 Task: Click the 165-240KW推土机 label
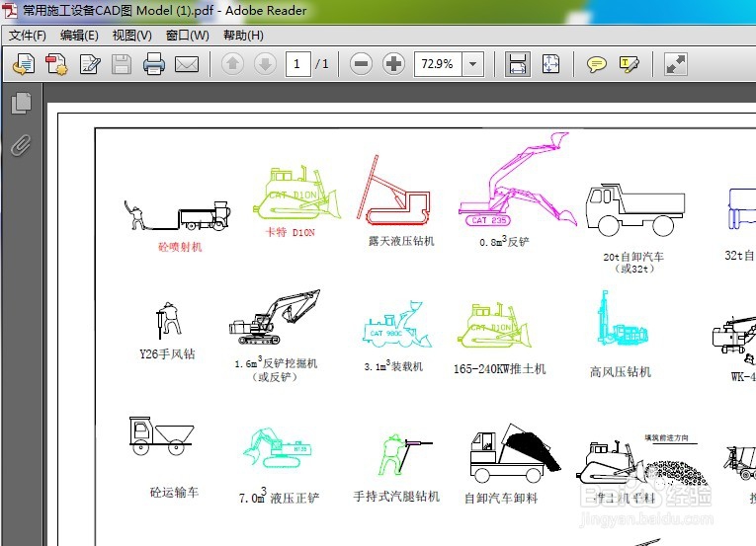pos(499,369)
